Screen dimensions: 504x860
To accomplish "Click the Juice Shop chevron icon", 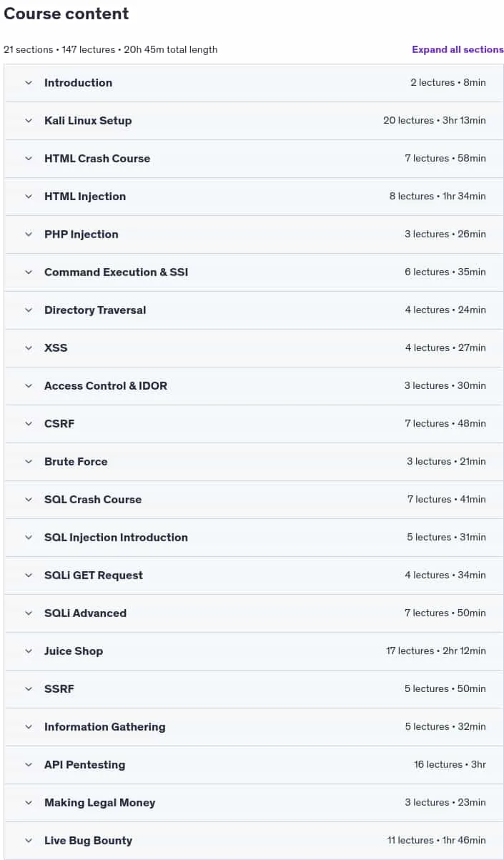I will [x=29, y=651].
